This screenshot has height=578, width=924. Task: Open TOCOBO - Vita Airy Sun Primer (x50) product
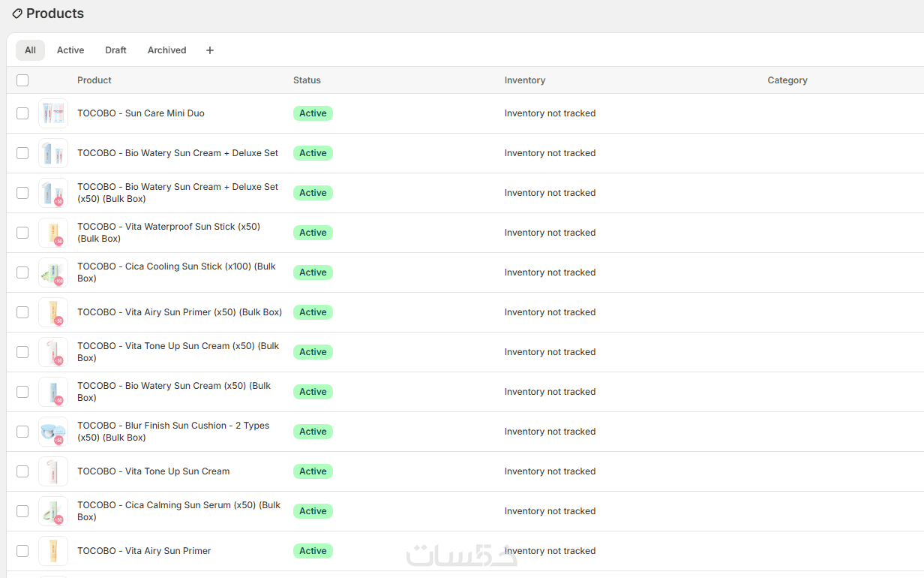pyautogui.click(x=179, y=312)
